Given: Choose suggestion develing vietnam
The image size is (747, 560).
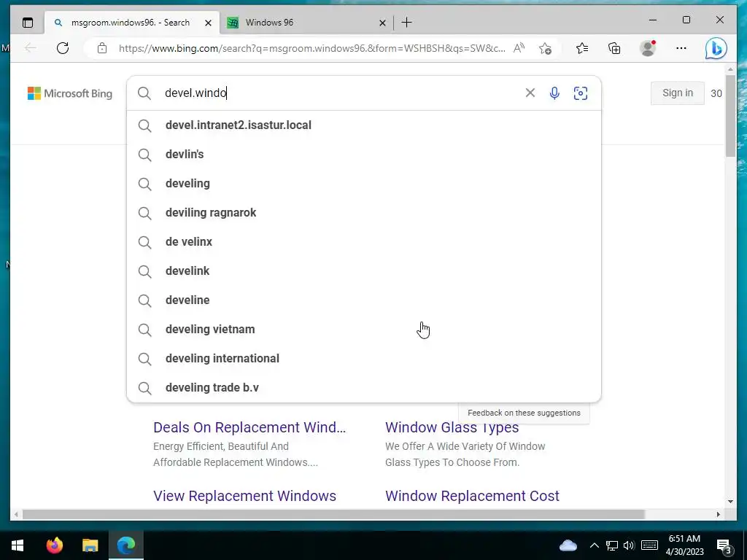Looking at the screenshot, I should (364, 329).
